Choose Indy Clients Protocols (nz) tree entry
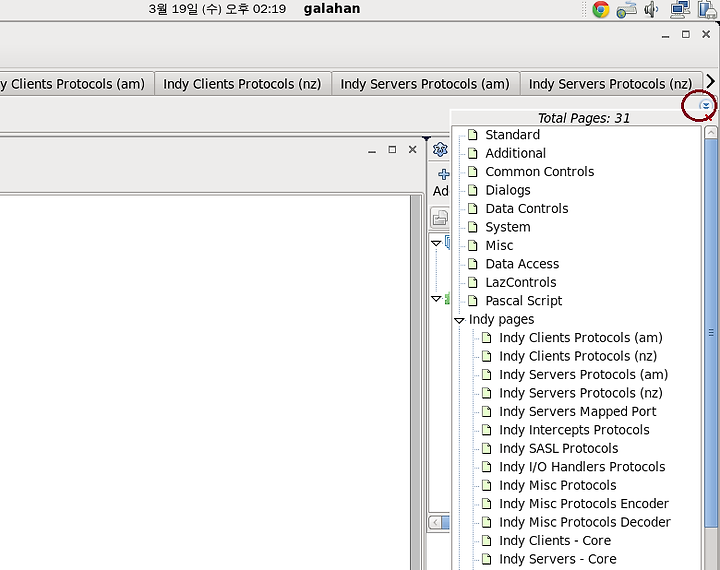Image resolution: width=720 pixels, height=570 pixels. [578, 356]
